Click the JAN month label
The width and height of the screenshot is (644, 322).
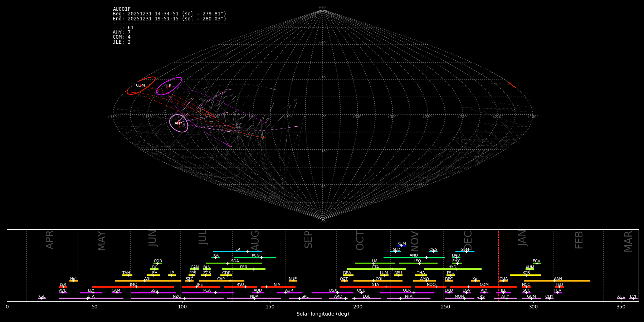click(x=522, y=238)
